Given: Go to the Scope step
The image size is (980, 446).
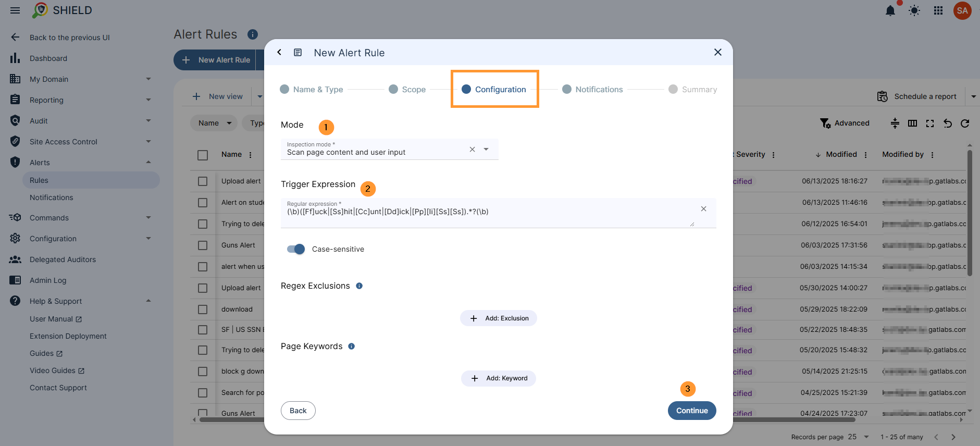Looking at the screenshot, I should [x=407, y=90].
